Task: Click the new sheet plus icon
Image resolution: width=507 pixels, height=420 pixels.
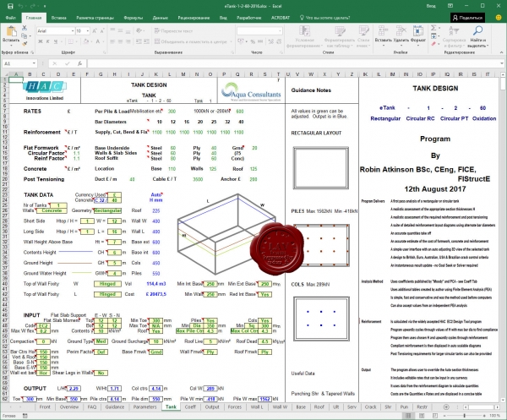Action: [x=446, y=406]
